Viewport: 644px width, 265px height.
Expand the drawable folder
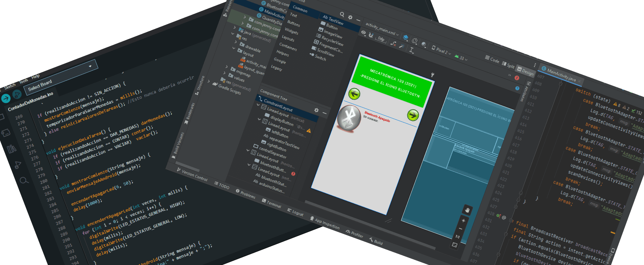pyautogui.click(x=236, y=42)
